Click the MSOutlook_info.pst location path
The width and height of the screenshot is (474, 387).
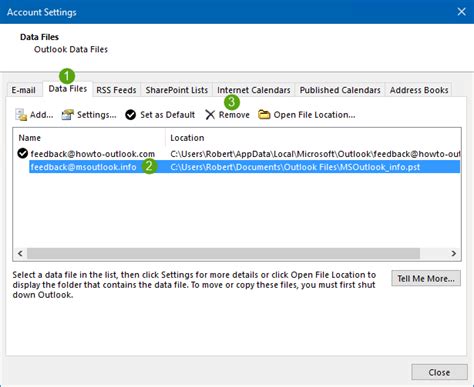[295, 167]
